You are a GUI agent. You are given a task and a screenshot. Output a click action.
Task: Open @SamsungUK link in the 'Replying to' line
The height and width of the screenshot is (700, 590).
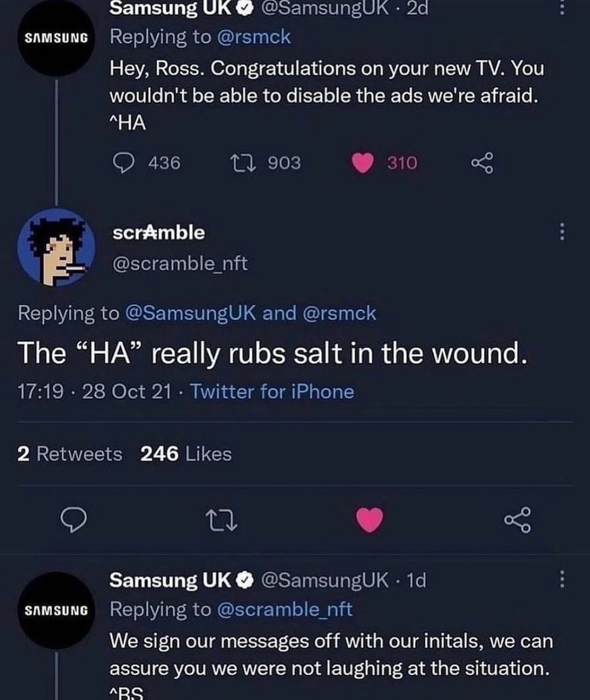(x=191, y=313)
